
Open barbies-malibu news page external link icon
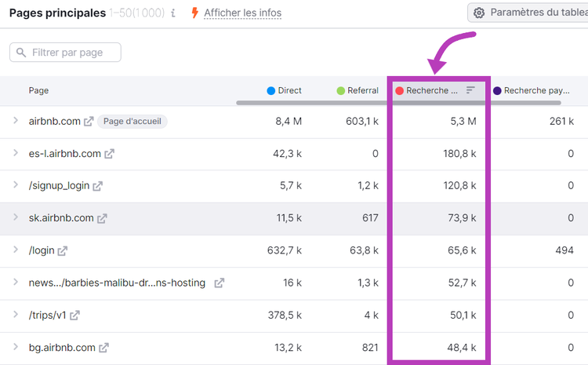[x=219, y=283]
